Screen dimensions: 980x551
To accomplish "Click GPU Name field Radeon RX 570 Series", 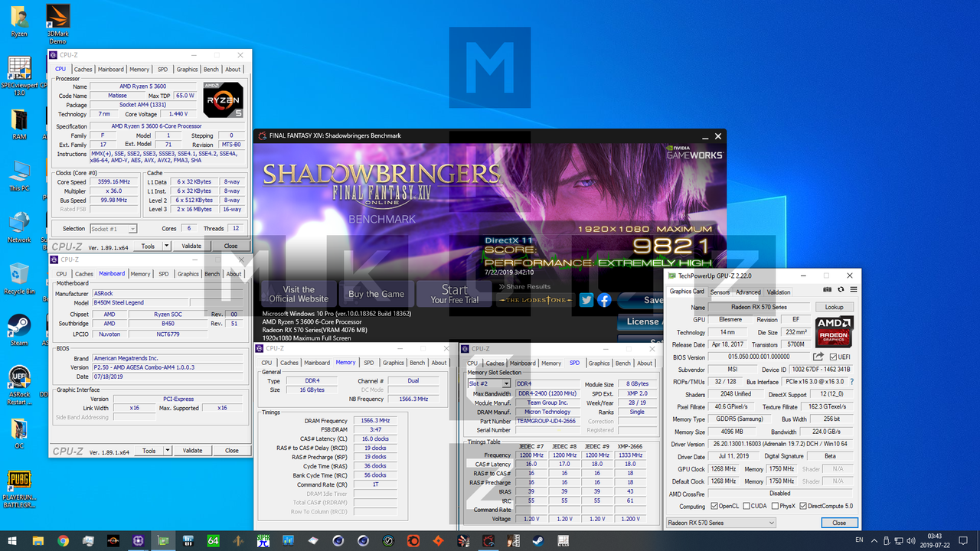I will [759, 307].
